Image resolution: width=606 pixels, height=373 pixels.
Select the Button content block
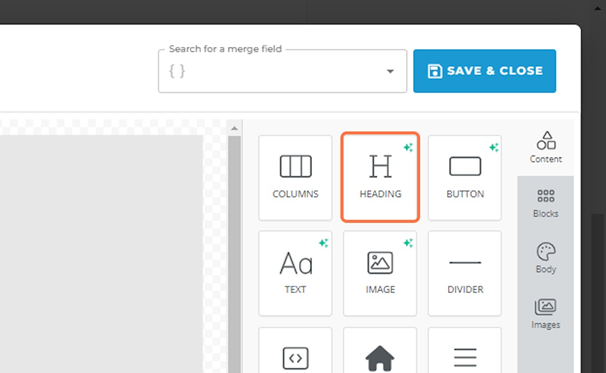click(x=465, y=178)
